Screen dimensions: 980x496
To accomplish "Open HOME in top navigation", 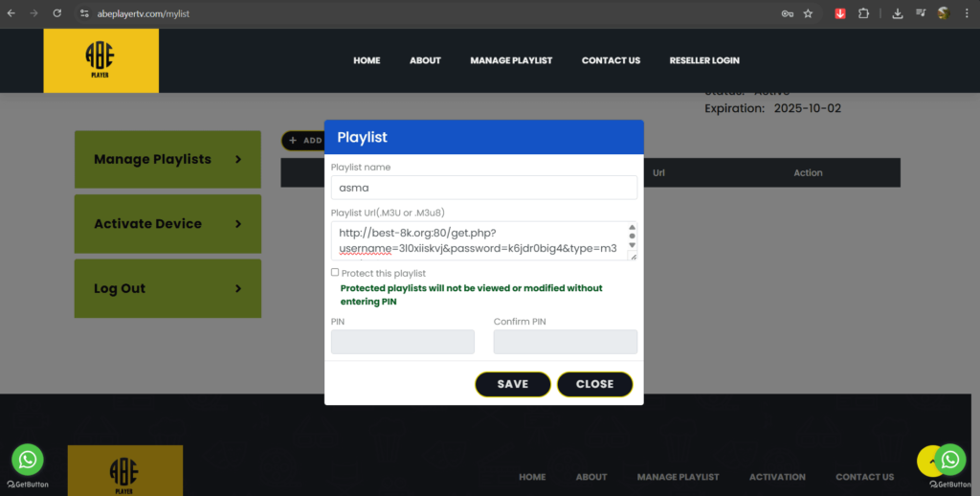I will (x=367, y=60).
